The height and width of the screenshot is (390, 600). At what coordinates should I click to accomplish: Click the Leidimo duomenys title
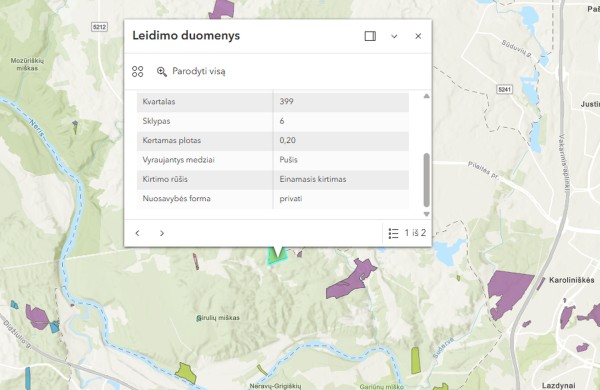click(x=186, y=36)
